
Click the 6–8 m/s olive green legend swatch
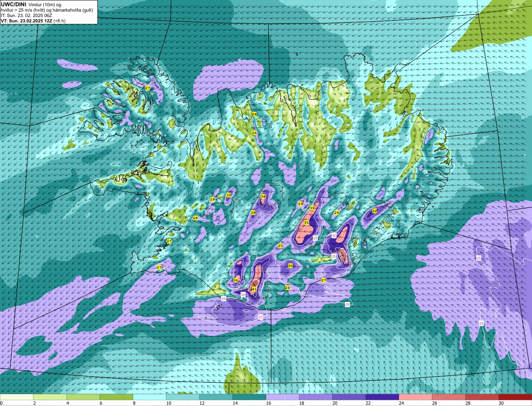pos(116,397)
